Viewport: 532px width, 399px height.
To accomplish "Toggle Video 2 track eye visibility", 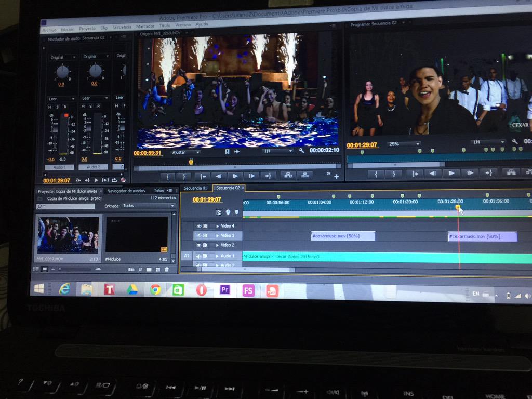I will (199, 245).
